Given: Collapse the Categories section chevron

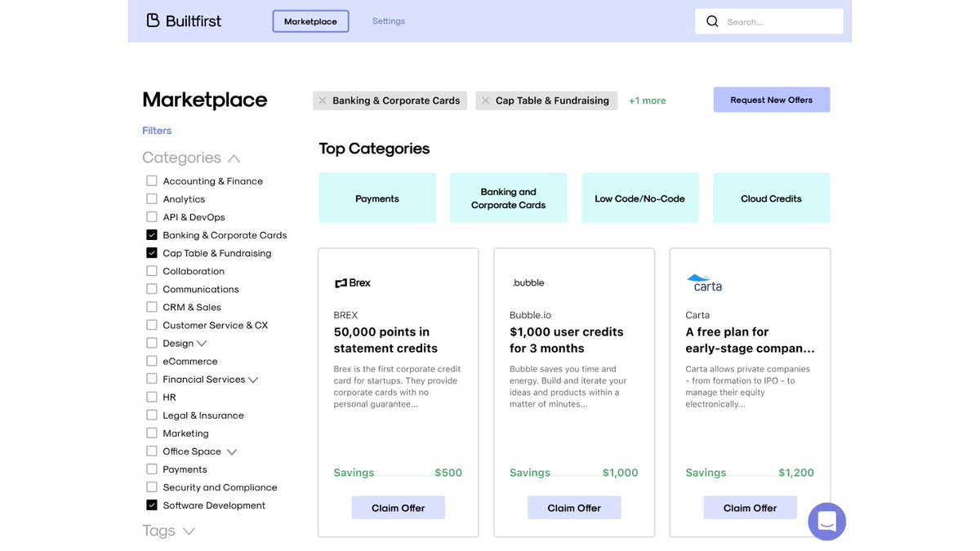Looking at the screenshot, I should [x=234, y=158].
